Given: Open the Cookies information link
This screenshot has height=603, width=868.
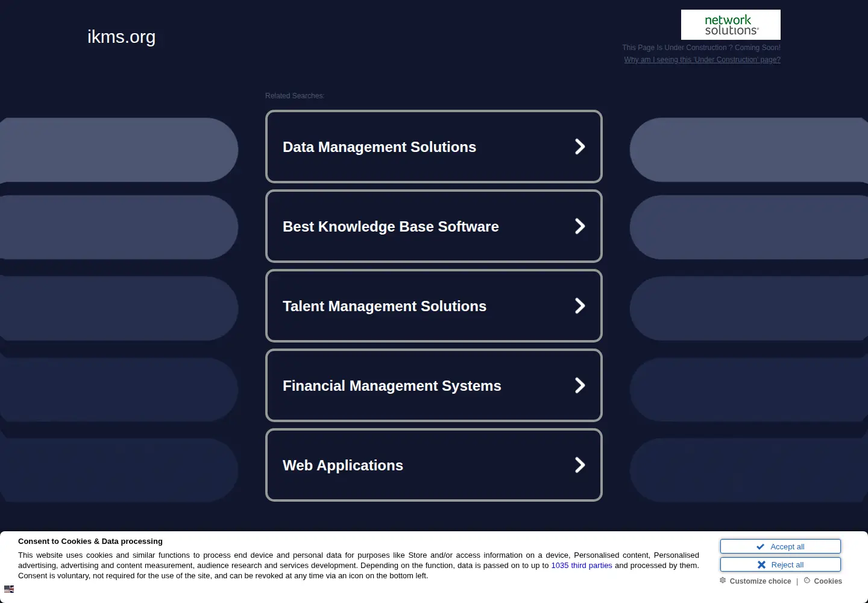Looking at the screenshot, I should click(x=828, y=581).
